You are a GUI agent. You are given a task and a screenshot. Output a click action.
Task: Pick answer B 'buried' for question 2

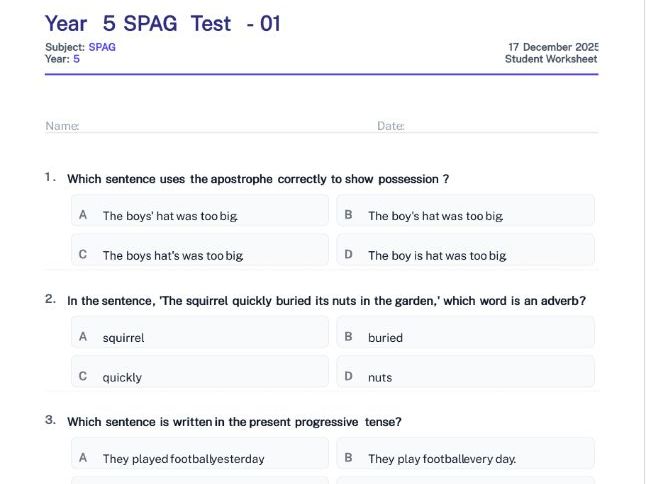tap(465, 337)
